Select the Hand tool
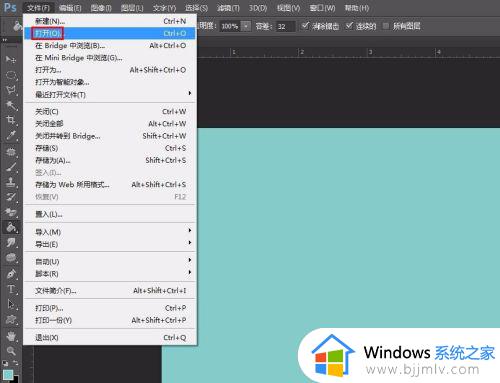Viewport: 500px width, 383px height. click(11, 336)
